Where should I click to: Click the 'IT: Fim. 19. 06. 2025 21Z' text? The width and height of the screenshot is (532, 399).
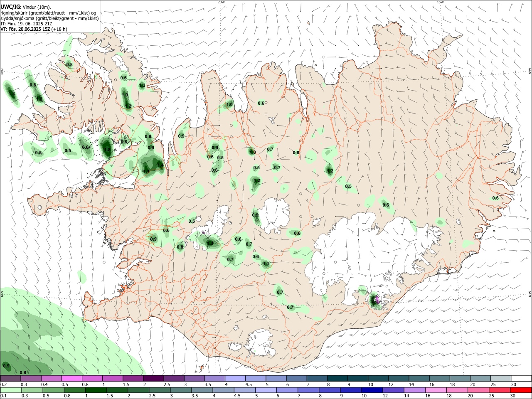click(26, 24)
